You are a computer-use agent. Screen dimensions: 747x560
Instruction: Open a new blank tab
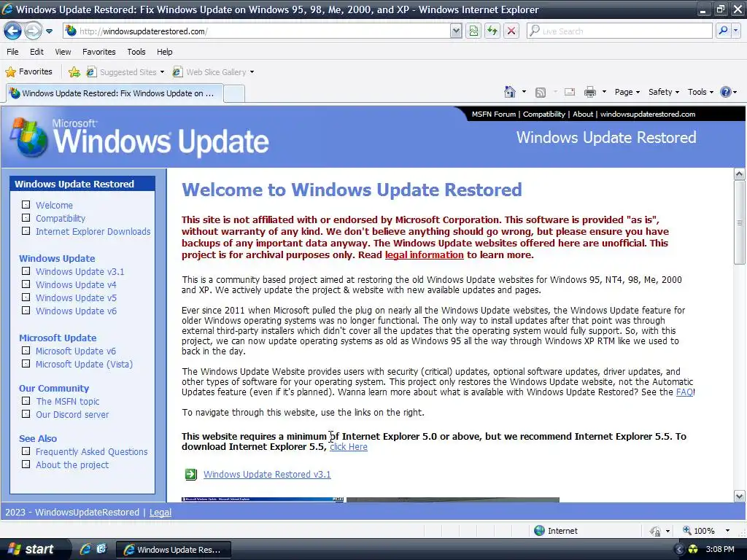tap(234, 94)
